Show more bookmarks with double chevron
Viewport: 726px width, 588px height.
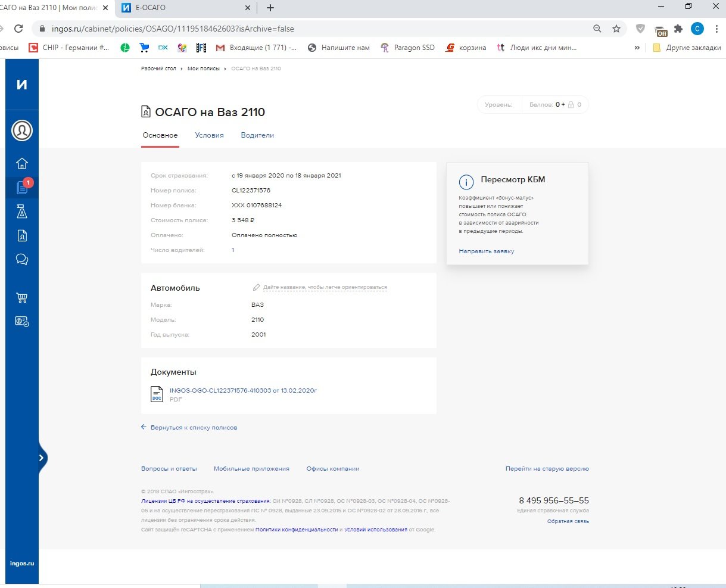click(x=637, y=48)
